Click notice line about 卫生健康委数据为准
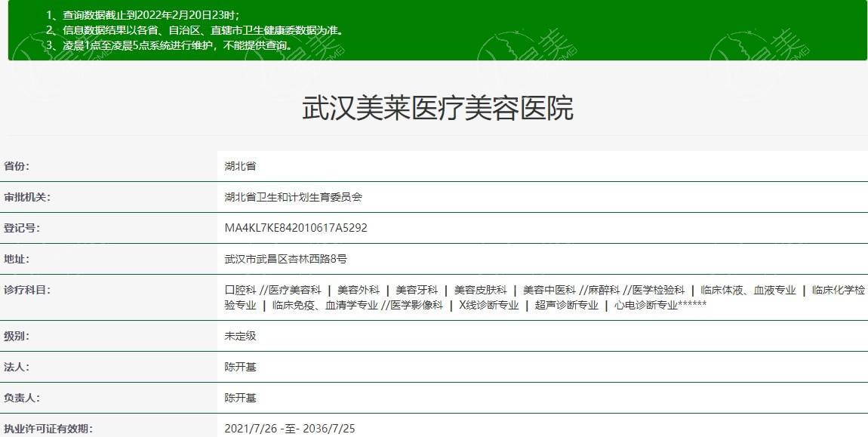Image resolution: width=868 pixels, height=437 pixels. (x=195, y=30)
